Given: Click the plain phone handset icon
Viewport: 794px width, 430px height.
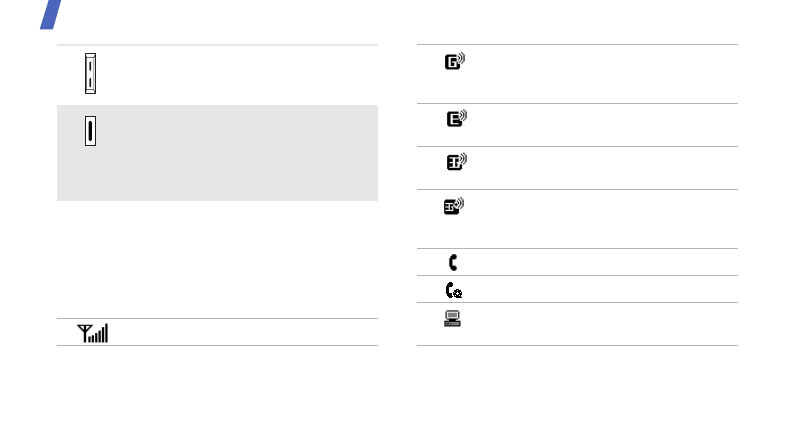Looking at the screenshot, I should pos(452,263).
